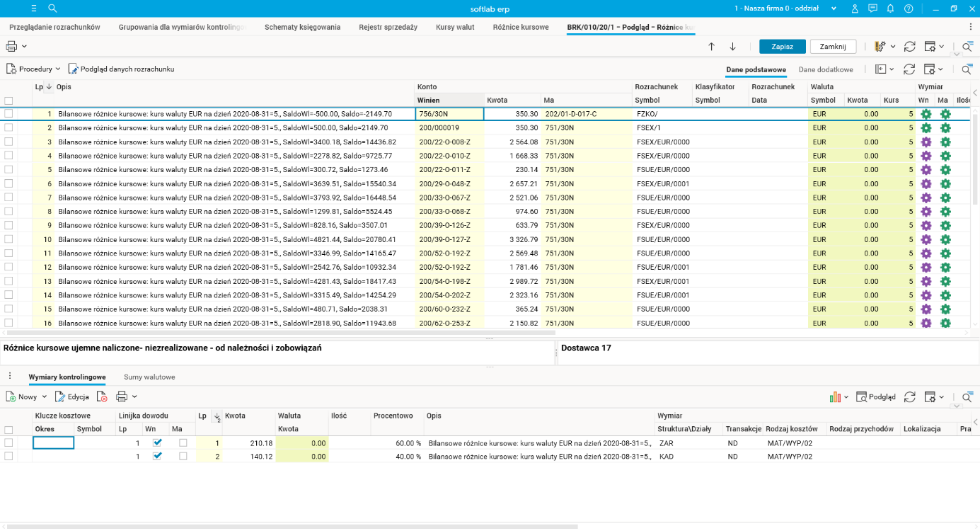Open the Kursy walut tab

coord(455,27)
